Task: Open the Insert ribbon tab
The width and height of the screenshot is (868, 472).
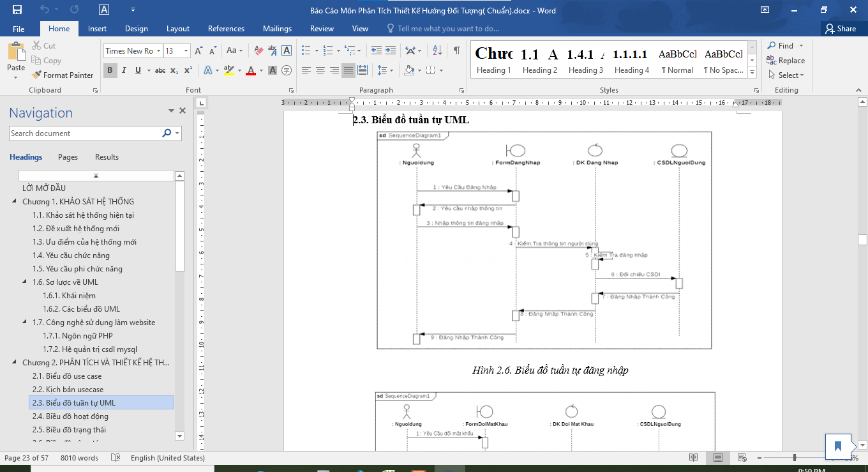Action: click(97, 29)
